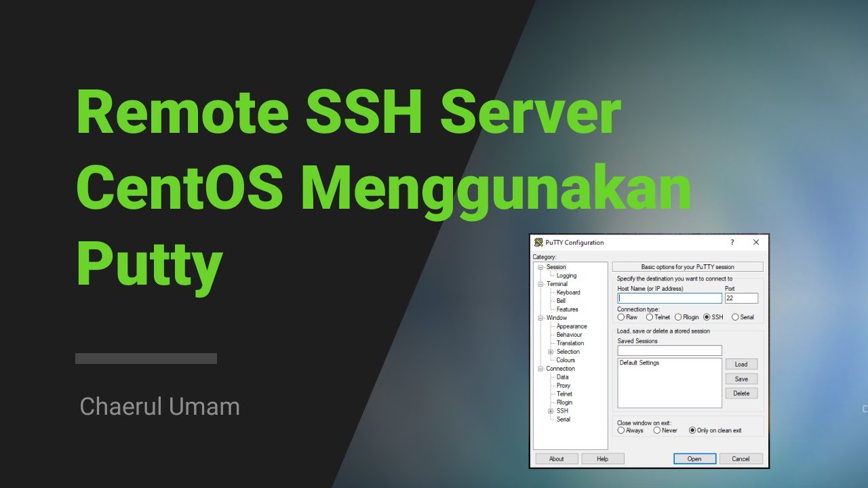Focus the Saved Sessions name field
Image resolution: width=868 pixels, height=488 pixels.
tap(669, 350)
